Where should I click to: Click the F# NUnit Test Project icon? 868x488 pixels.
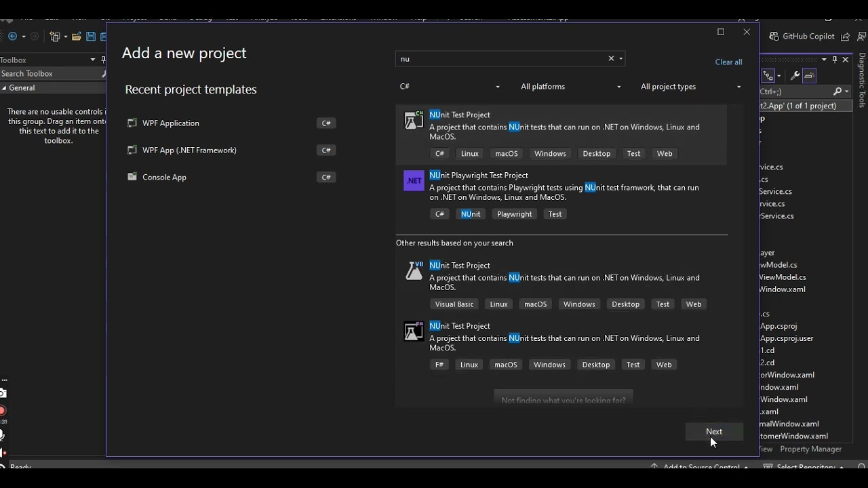[x=414, y=331]
